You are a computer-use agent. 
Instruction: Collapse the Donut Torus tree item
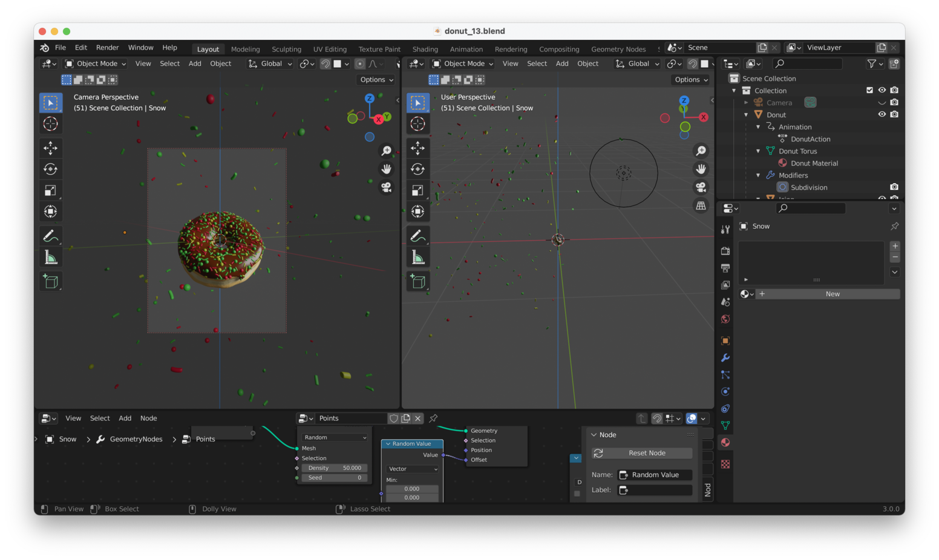click(x=758, y=151)
